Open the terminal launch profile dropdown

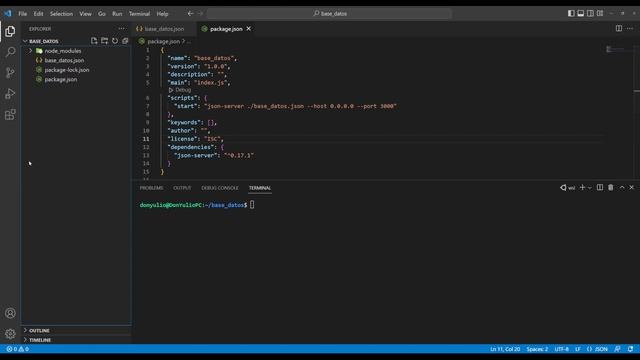pyautogui.click(x=590, y=188)
